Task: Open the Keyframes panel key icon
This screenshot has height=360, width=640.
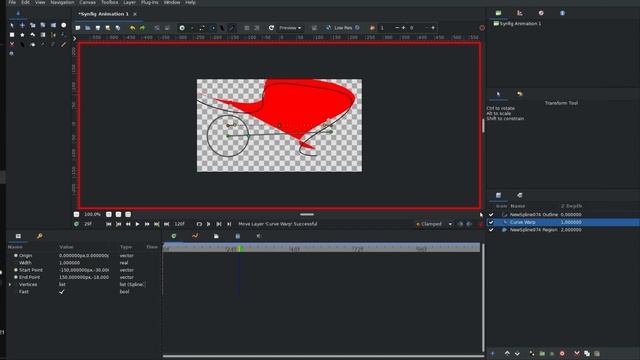Action: pos(40,236)
